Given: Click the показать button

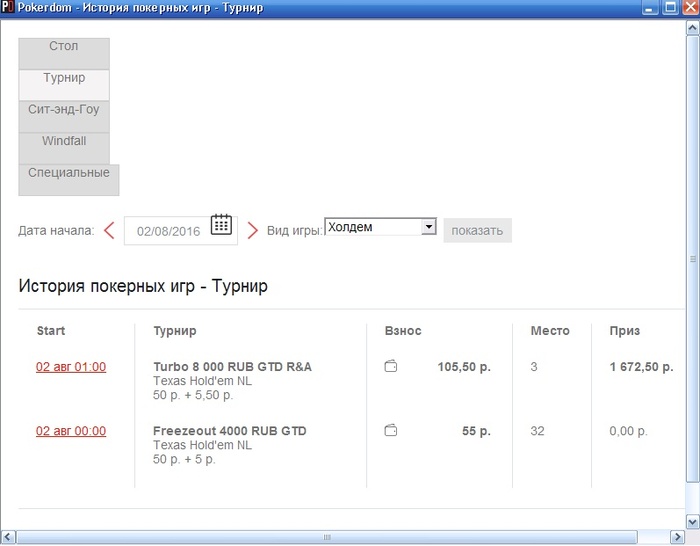Looking at the screenshot, I should (x=477, y=231).
